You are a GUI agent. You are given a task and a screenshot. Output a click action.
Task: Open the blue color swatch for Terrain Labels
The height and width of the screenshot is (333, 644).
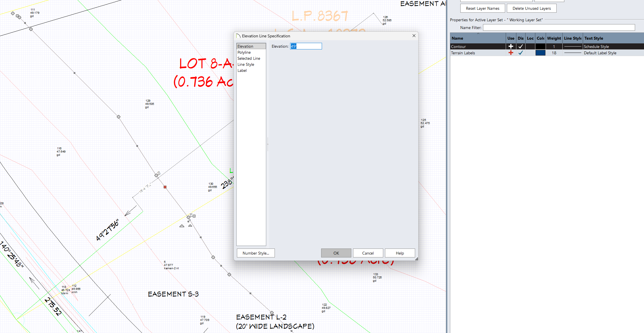click(x=540, y=53)
